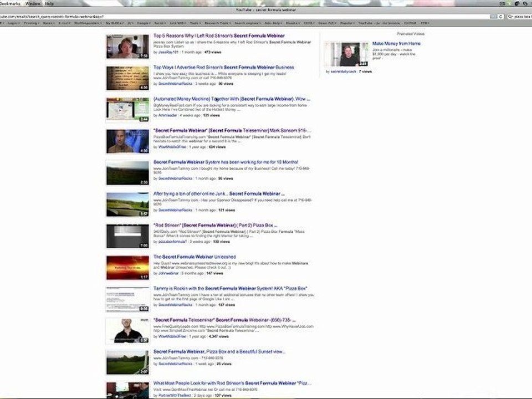The height and width of the screenshot is (399, 532).
Task: Expand the My BLOGs bookmarks folder
Action: pos(114,23)
